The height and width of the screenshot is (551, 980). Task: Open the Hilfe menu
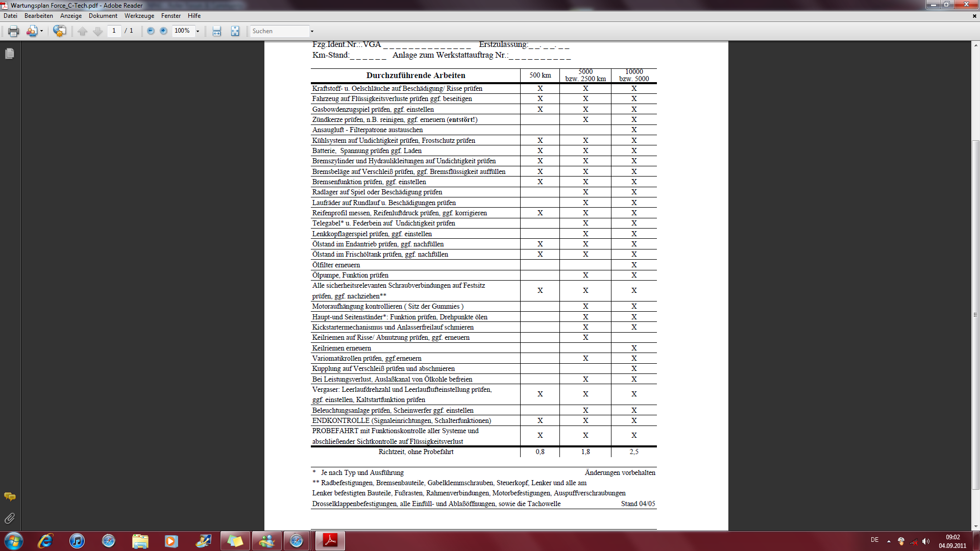point(194,16)
